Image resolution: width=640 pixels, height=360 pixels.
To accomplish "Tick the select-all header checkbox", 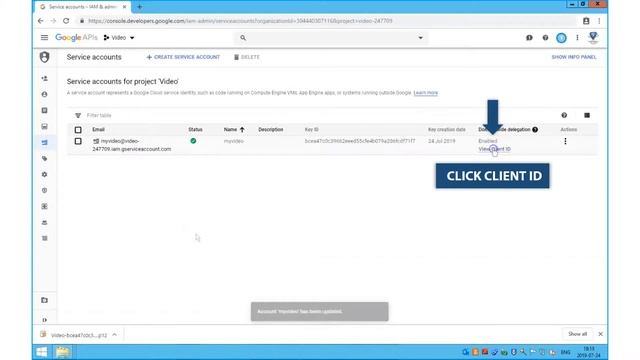I will coord(78,130).
